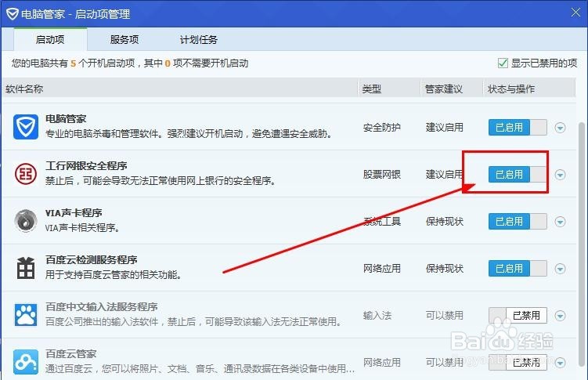Toggle 已启用 switch for 工行网银安全程序
The height and width of the screenshot is (380, 588).
[518, 175]
